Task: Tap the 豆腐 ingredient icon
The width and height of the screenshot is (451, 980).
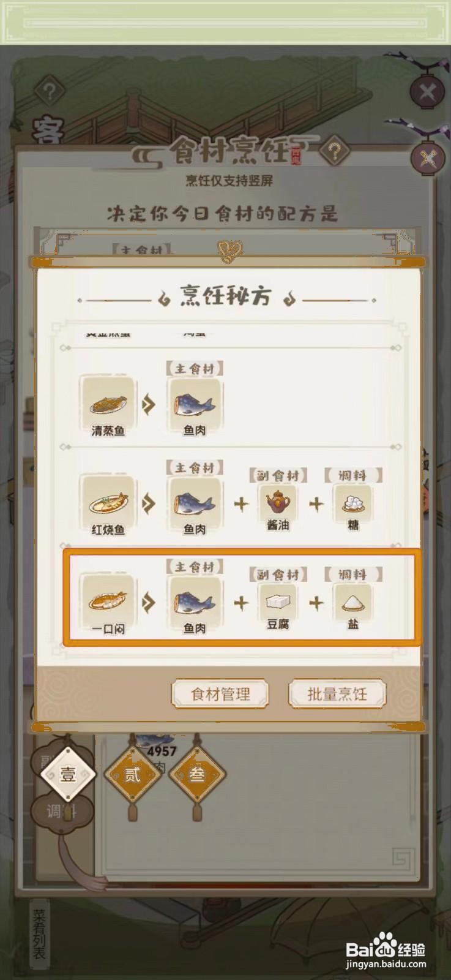Action: (x=278, y=601)
